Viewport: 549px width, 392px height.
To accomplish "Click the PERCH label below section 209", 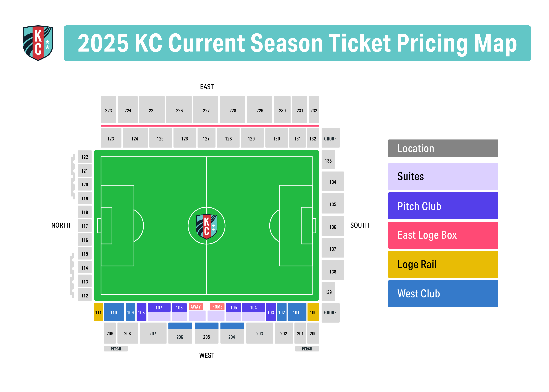I will pos(116,349).
